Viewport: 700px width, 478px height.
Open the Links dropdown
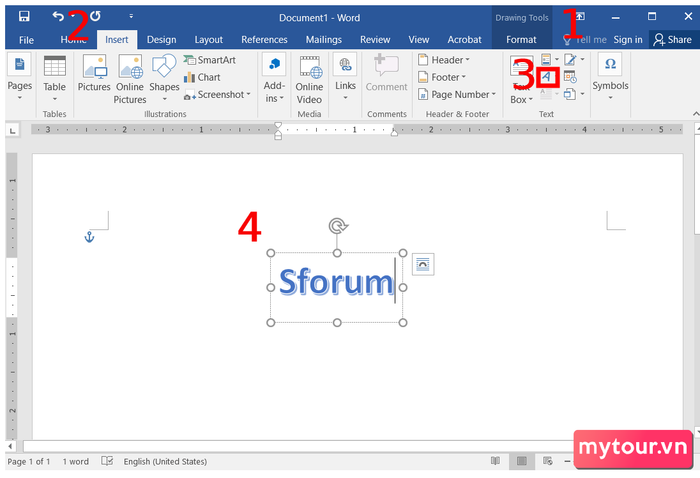click(x=345, y=97)
